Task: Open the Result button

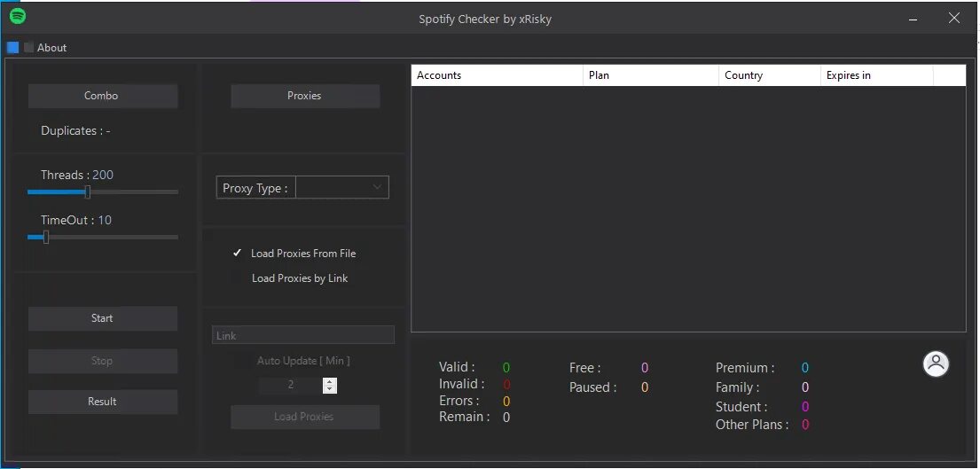Action: coord(103,402)
